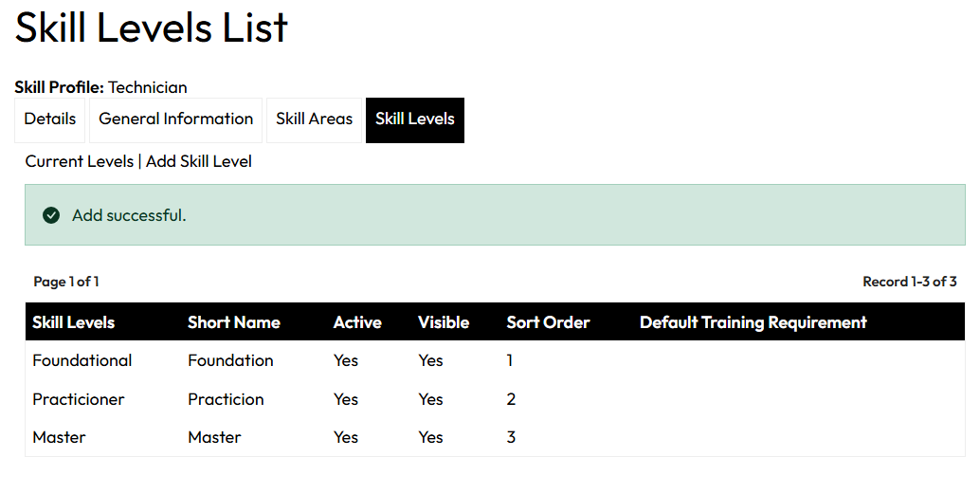The height and width of the screenshot is (494, 980).
Task: Open the Details tab
Action: [50, 119]
